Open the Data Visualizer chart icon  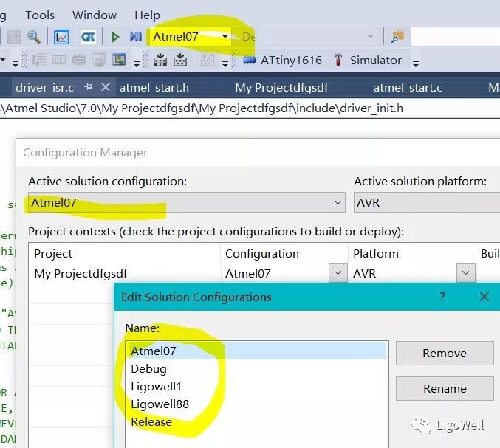tap(61, 37)
